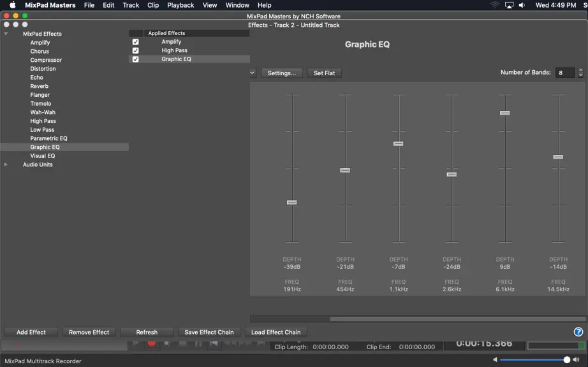
Task: Click the loud speaker icon at bottom right
Action: click(577, 359)
